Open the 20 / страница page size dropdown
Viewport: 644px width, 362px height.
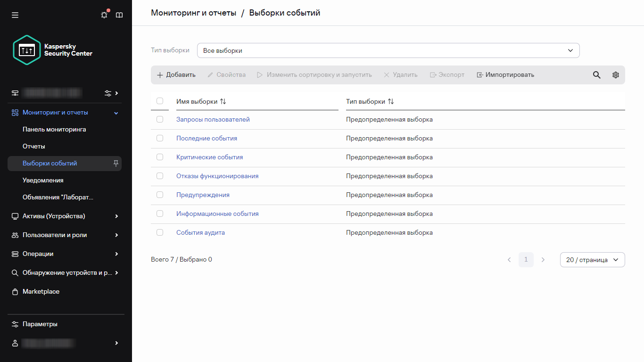click(x=592, y=260)
